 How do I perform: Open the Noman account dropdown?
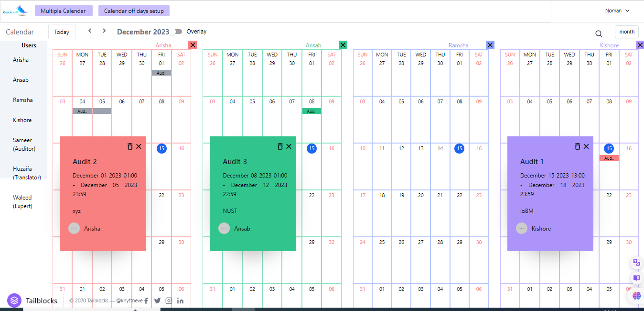[616, 10]
